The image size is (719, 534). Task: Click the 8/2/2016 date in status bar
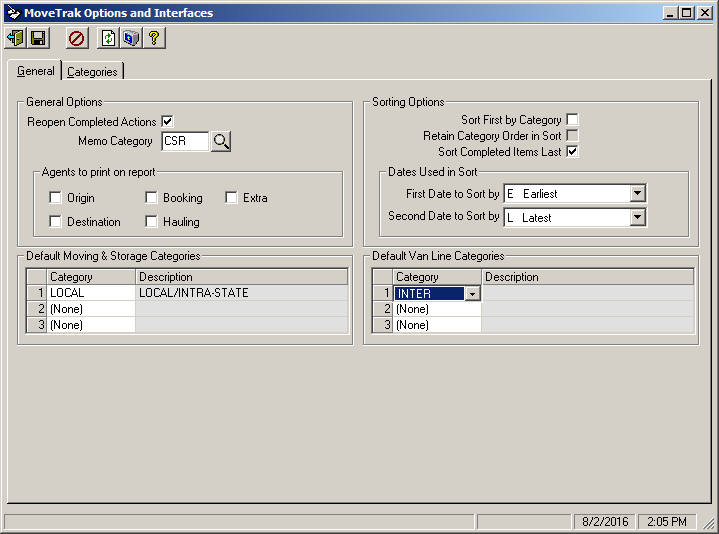coord(605,522)
